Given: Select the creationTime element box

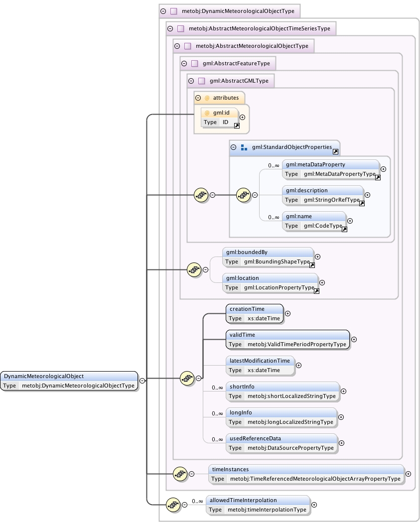Looking at the screenshot, I should 255,314.
